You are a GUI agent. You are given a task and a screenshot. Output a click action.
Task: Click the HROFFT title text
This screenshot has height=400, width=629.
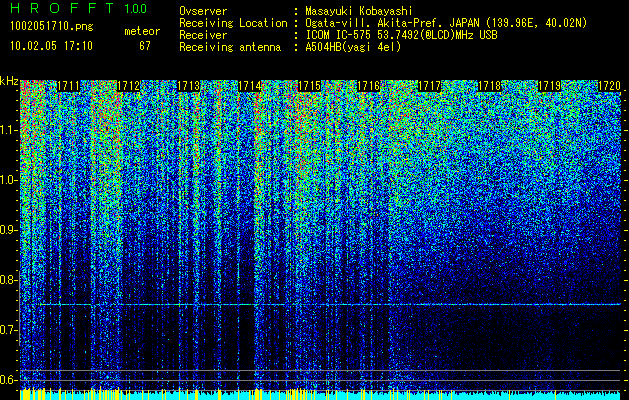coord(62,8)
